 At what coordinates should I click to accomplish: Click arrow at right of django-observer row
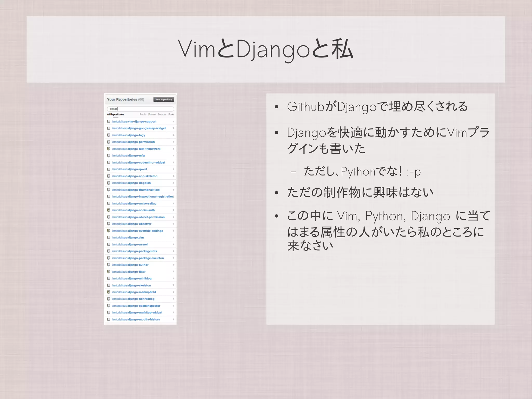[x=173, y=224]
